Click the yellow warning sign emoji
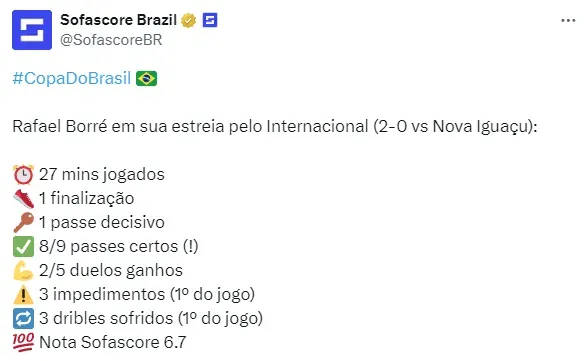The image size is (584, 361). tap(23, 294)
